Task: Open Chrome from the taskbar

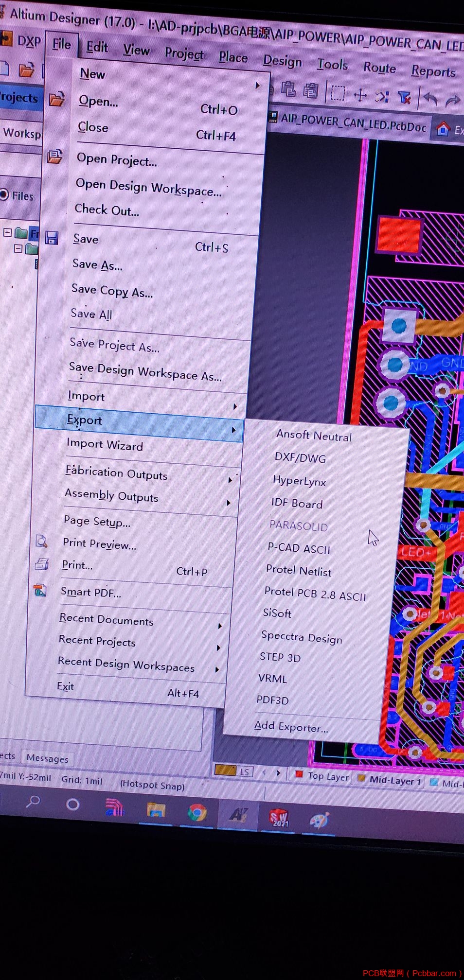Action: pyautogui.click(x=197, y=813)
